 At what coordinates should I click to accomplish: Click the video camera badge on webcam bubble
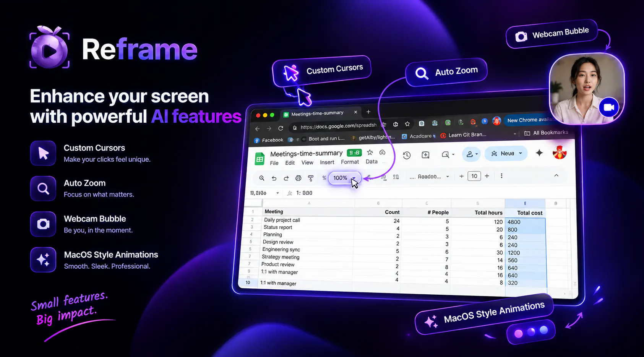609,107
